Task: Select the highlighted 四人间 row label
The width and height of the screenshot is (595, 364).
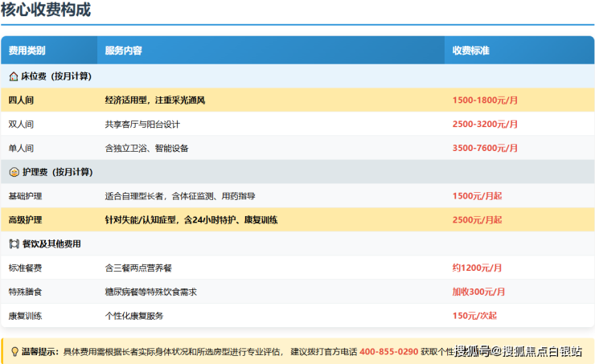Action: pos(22,100)
